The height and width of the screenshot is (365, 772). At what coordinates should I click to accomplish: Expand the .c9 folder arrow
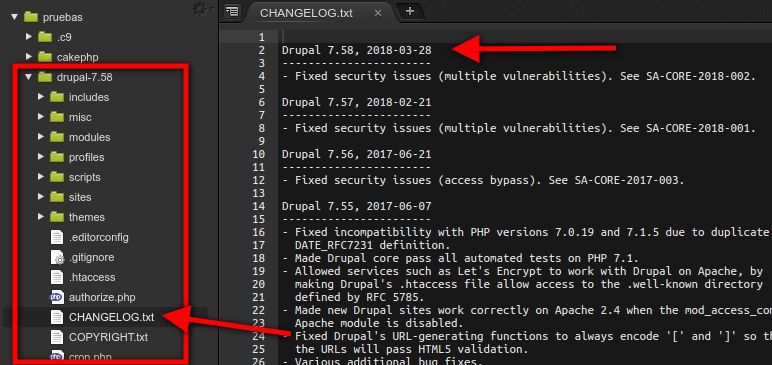point(29,36)
